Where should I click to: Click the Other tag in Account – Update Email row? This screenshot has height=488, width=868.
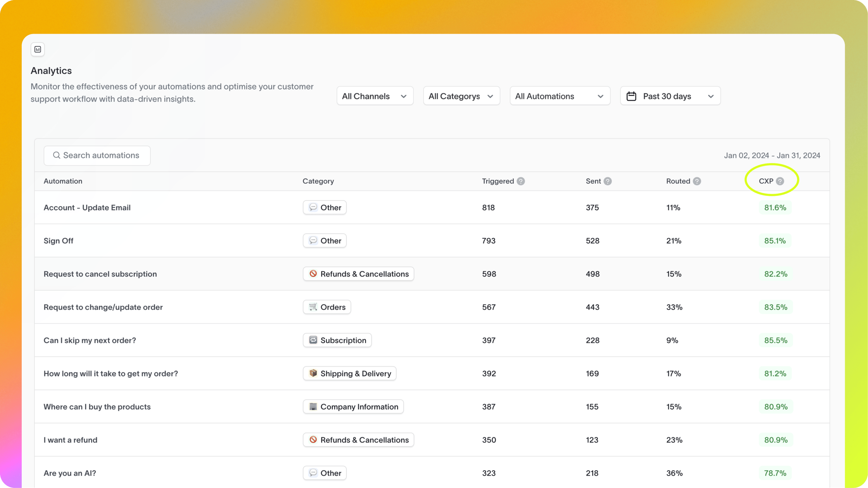coord(325,208)
